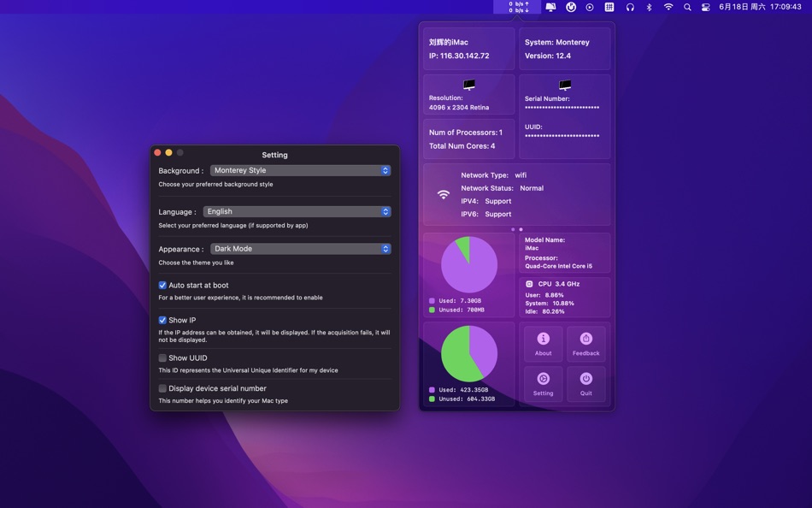The height and width of the screenshot is (508, 812).
Task: Enable Display device serial number checkbox
Action: (162, 388)
